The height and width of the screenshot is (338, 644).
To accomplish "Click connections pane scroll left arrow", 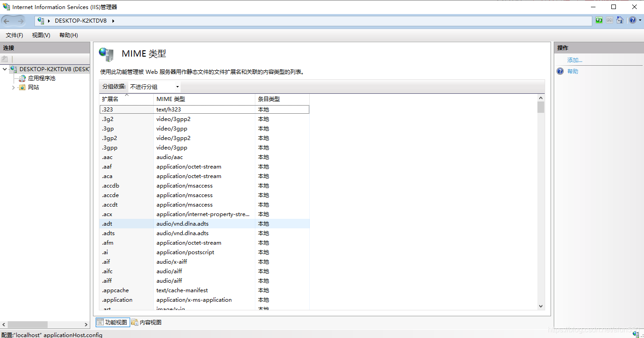I will (4, 324).
